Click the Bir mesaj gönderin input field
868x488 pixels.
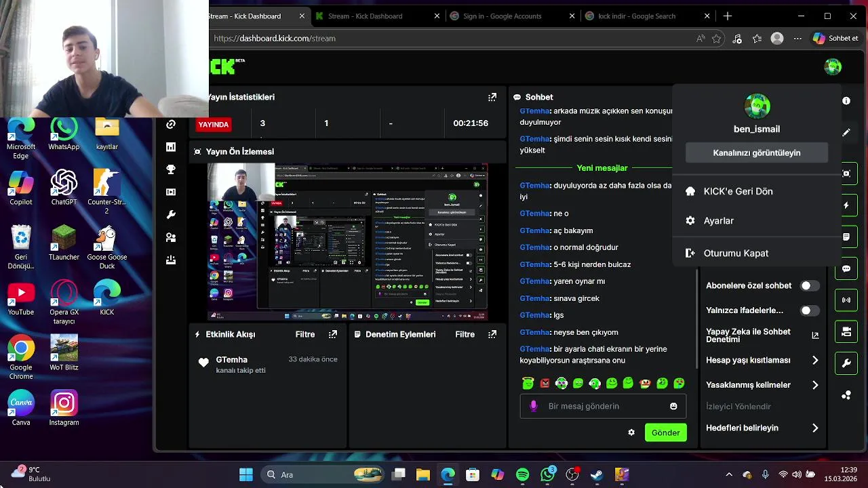603,406
